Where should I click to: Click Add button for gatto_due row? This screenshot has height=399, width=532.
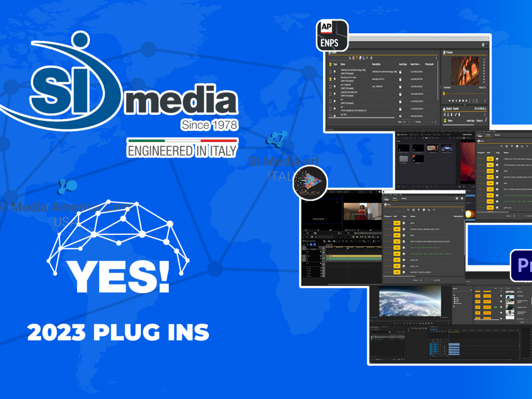point(397,260)
